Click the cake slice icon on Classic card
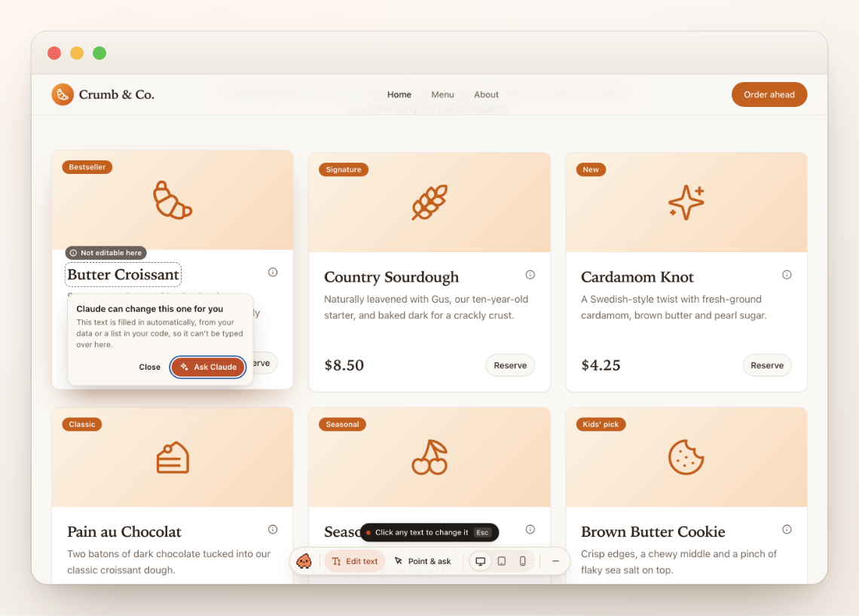Screen dimensions: 859x616 [x=173, y=457]
